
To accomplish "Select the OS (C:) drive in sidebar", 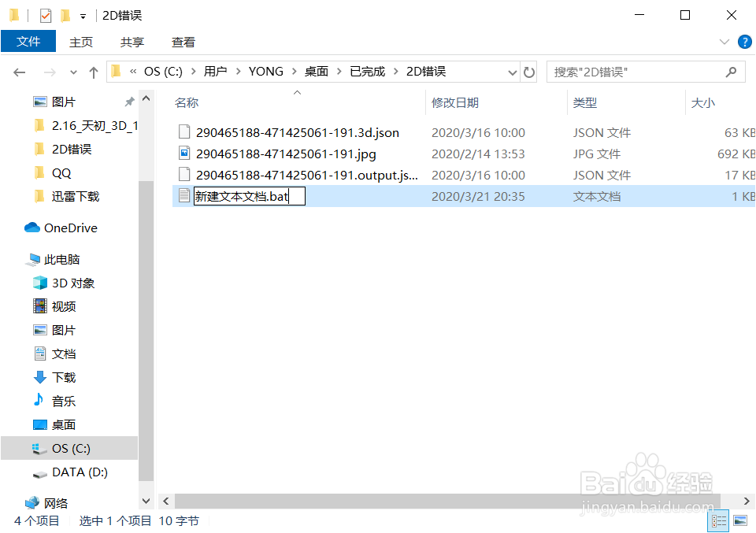I will 69,448.
